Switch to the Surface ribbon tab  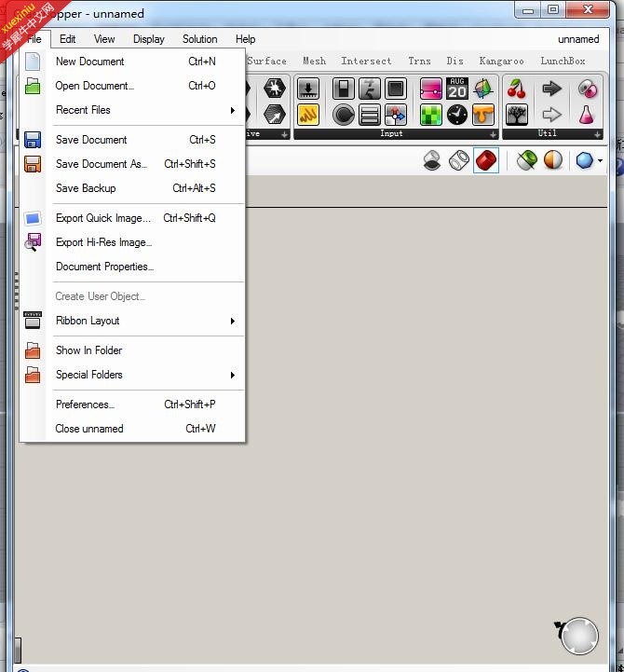266,61
